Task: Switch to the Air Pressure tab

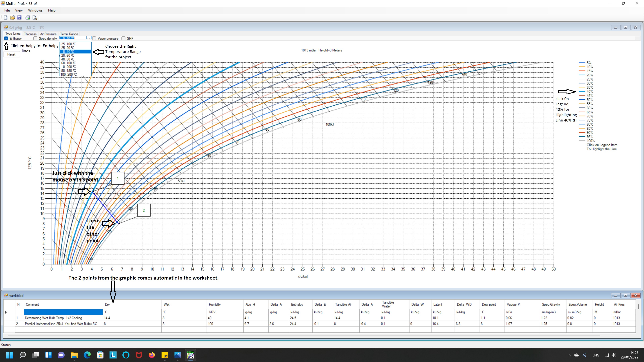Action: tap(48, 34)
